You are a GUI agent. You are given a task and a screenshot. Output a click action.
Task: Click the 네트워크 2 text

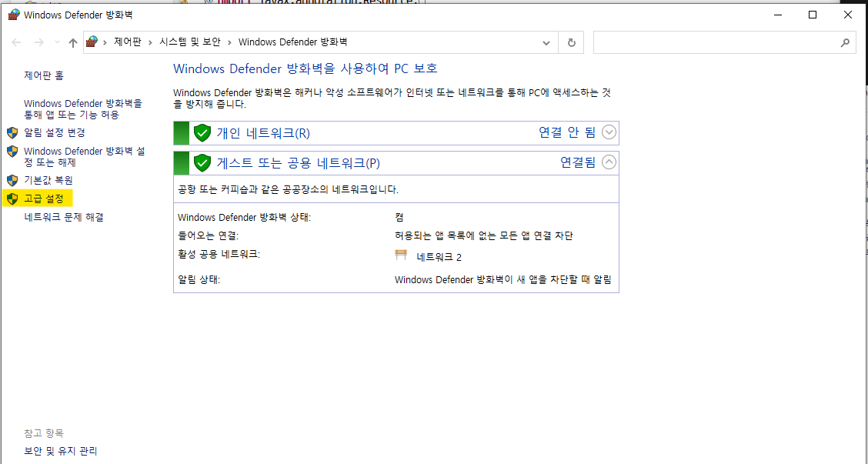[439, 258]
